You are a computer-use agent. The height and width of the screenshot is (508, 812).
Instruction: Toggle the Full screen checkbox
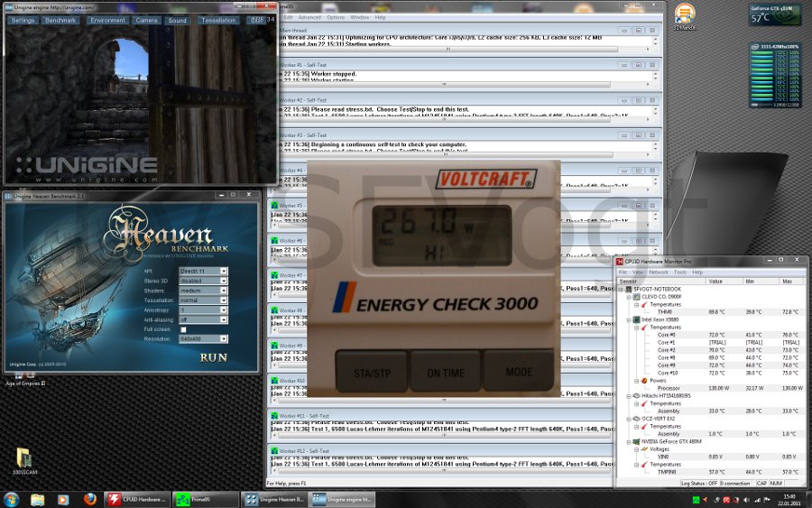(x=183, y=330)
